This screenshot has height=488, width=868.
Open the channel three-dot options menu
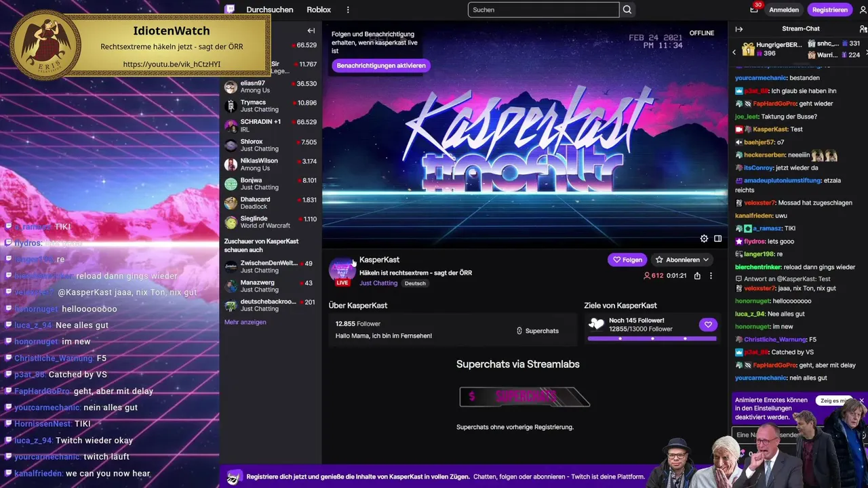tap(711, 276)
